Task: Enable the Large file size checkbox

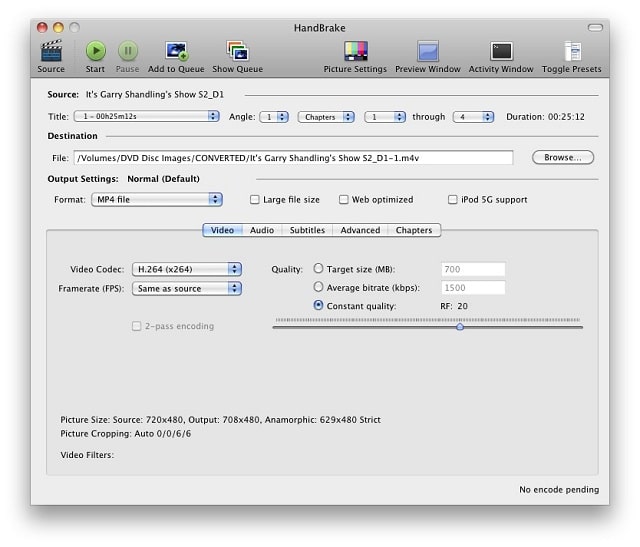Action: tap(255, 200)
